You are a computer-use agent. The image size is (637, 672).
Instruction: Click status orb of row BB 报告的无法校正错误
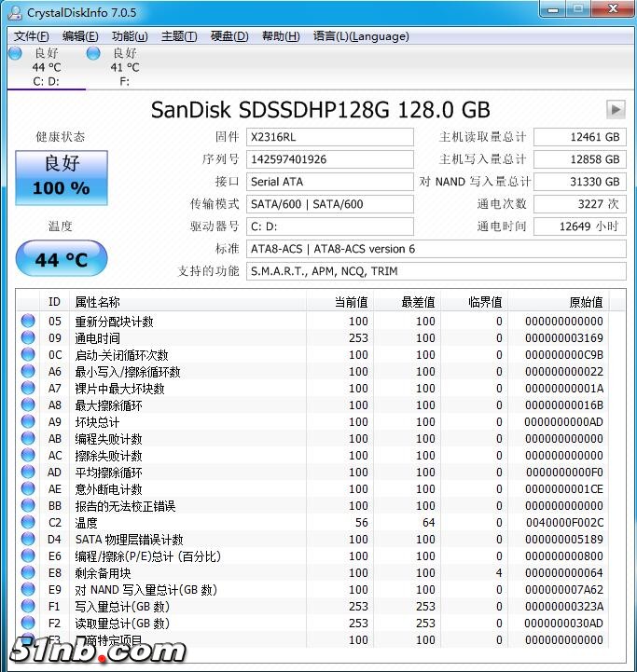[x=28, y=505]
